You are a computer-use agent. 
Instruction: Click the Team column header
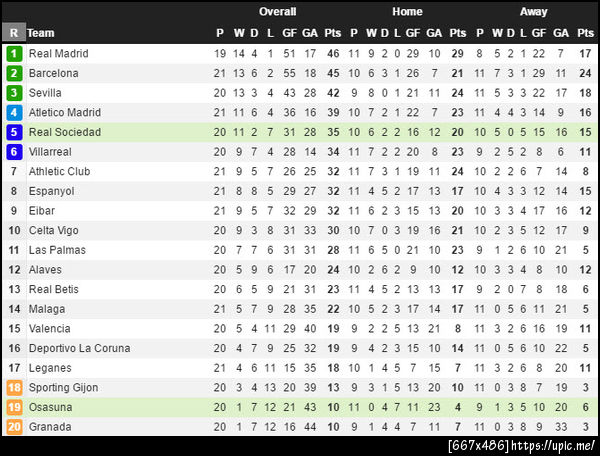tap(42, 33)
